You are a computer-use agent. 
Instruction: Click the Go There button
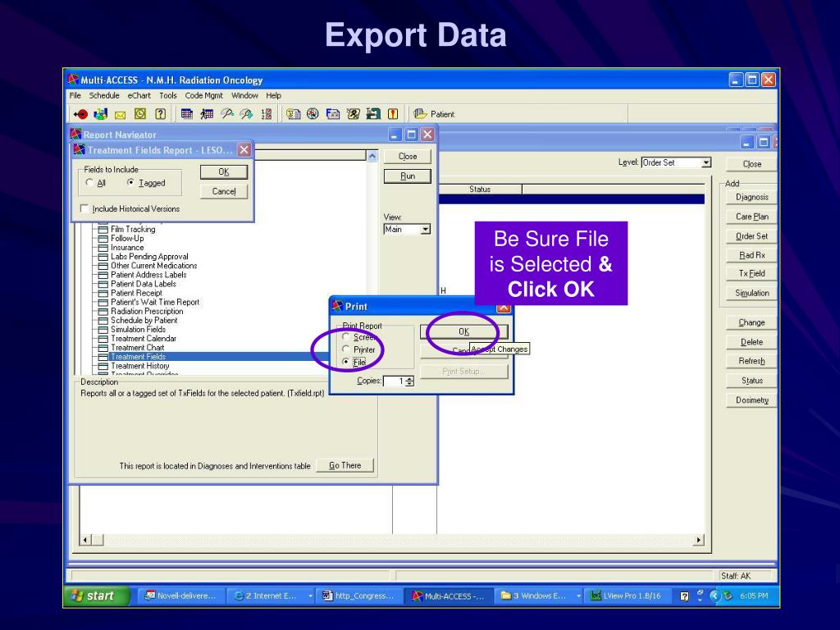(345, 466)
